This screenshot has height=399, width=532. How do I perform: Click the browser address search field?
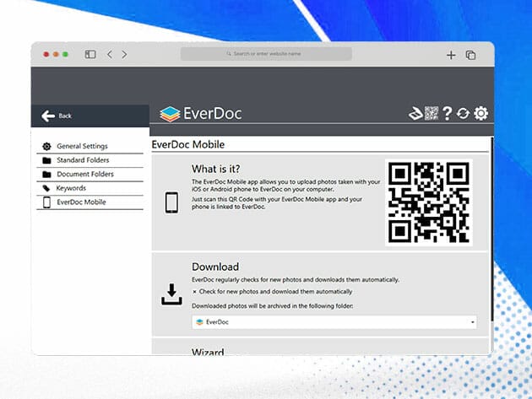(x=266, y=54)
